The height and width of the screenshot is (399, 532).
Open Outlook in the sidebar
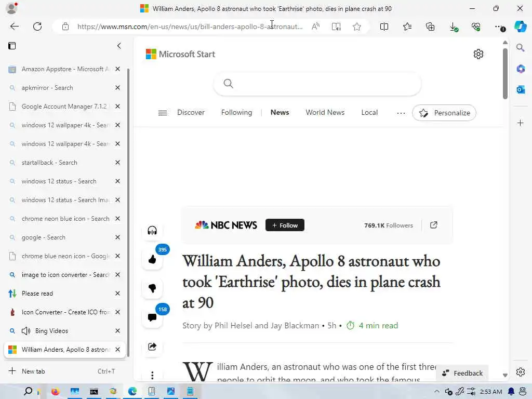coord(521,89)
